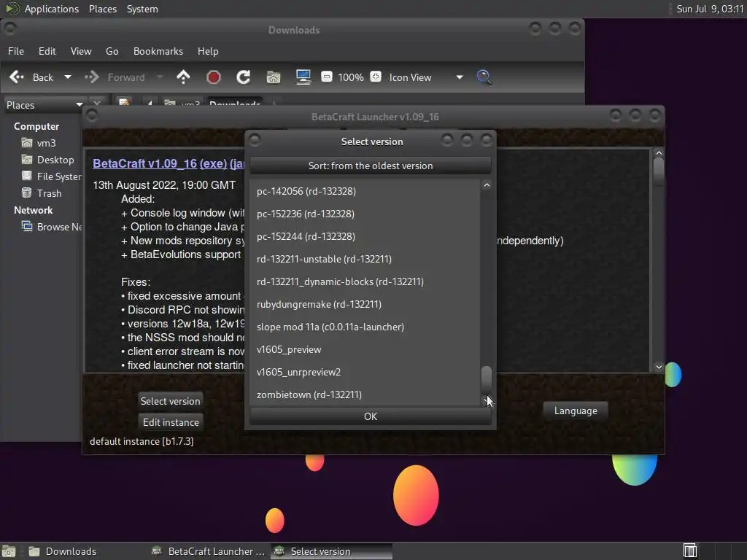The width and height of the screenshot is (747, 560).
Task: Open the Home folder icon in toolbar
Action: pos(274,77)
